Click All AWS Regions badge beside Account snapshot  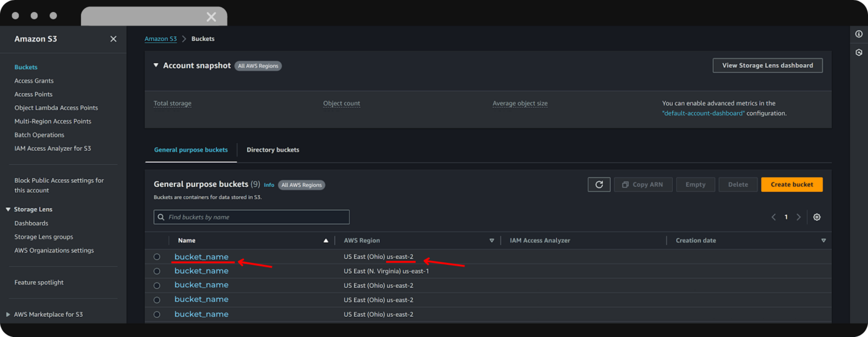(x=258, y=66)
